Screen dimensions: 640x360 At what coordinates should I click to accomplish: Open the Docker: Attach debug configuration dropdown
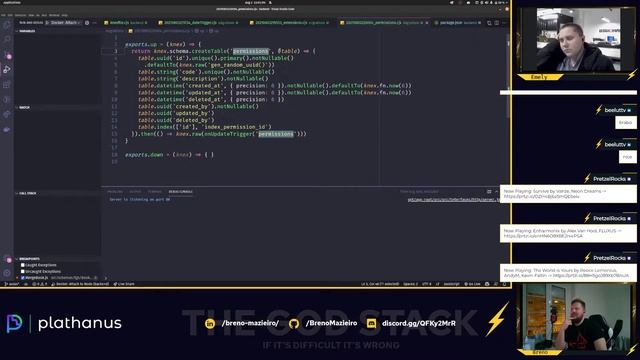tap(66, 23)
